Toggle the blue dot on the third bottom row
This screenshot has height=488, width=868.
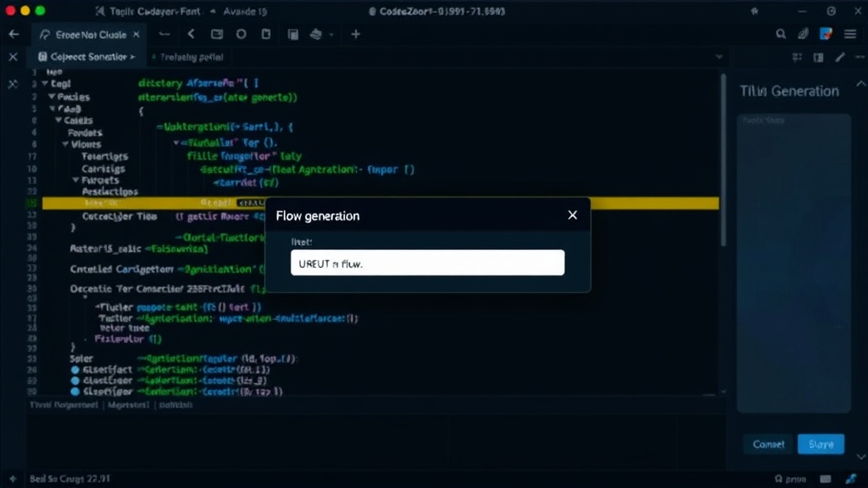(x=75, y=391)
